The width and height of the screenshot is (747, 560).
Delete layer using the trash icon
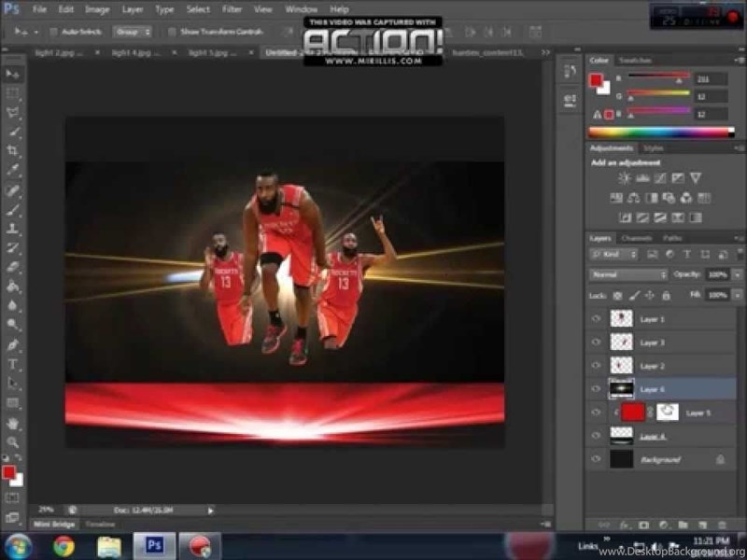tap(721, 525)
